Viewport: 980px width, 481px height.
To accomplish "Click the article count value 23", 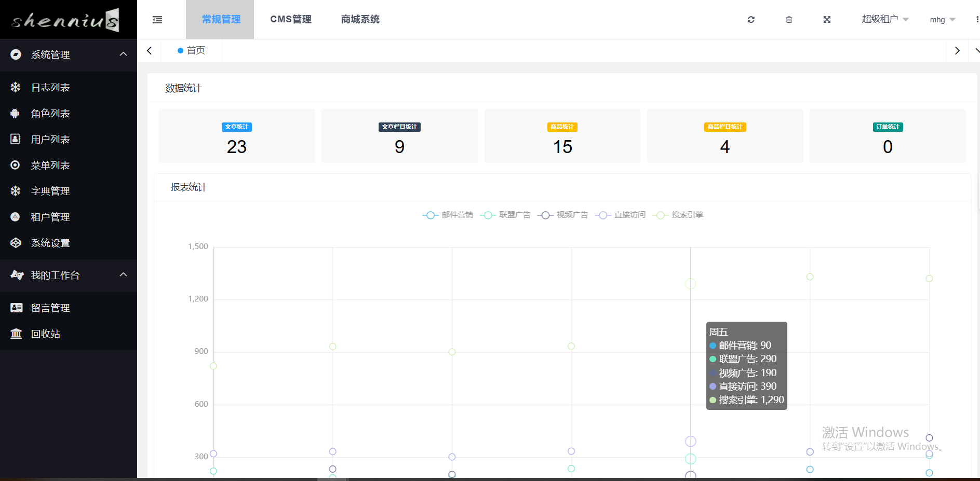I will (x=237, y=147).
